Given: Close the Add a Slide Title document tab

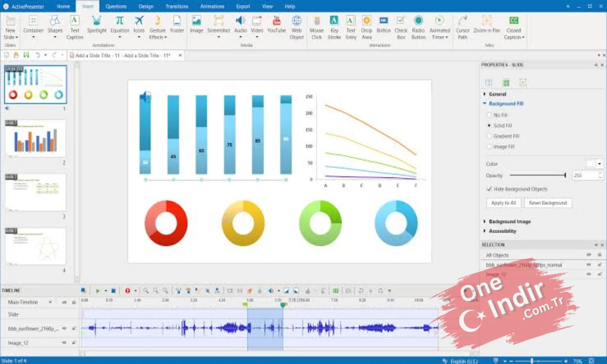Looking at the screenshot, I should tap(180, 56).
